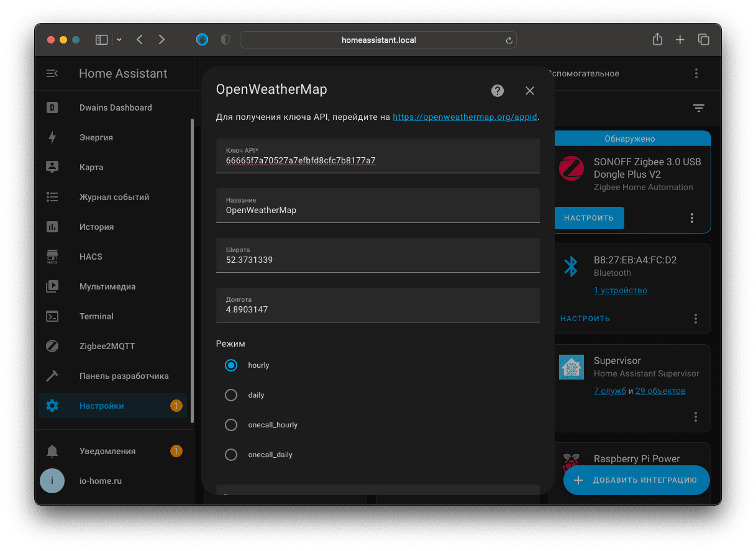Screen dimensions: 756x551
Task: Click the Safari address bar
Action: [x=378, y=40]
